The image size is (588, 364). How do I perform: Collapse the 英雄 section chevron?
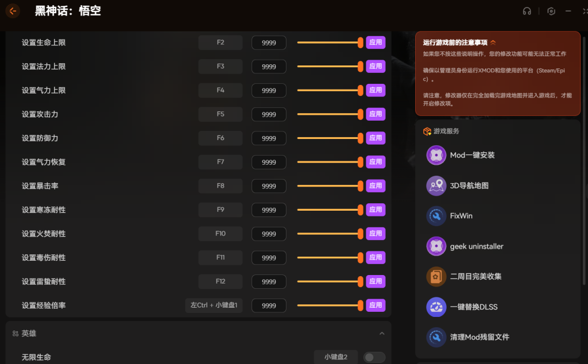pyautogui.click(x=382, y=334)
